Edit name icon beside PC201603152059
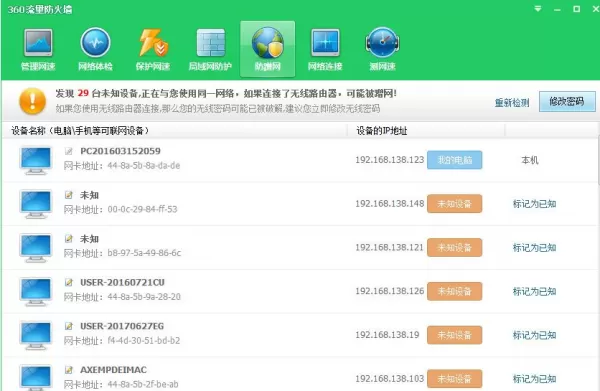 click(69, 151)
